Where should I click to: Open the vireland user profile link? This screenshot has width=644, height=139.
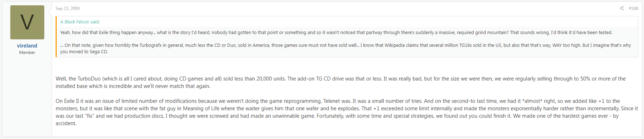coord(27,46)
